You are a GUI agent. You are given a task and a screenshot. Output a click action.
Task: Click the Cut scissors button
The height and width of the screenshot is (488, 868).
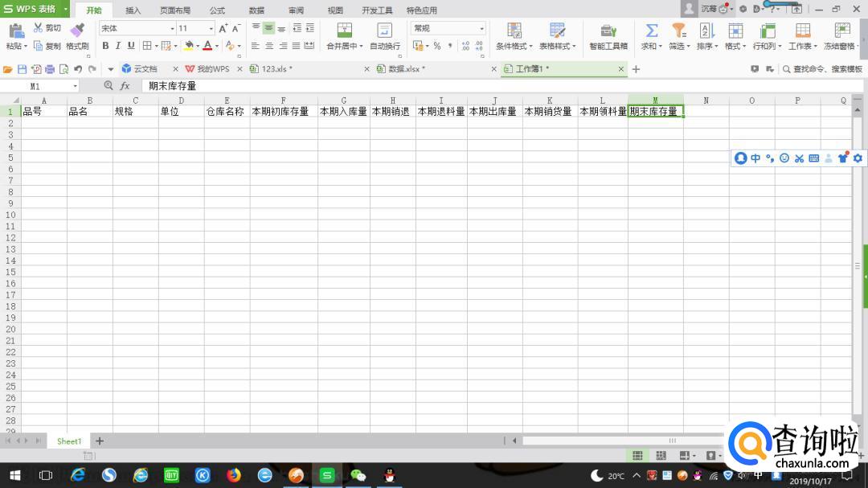coord(47,27)
